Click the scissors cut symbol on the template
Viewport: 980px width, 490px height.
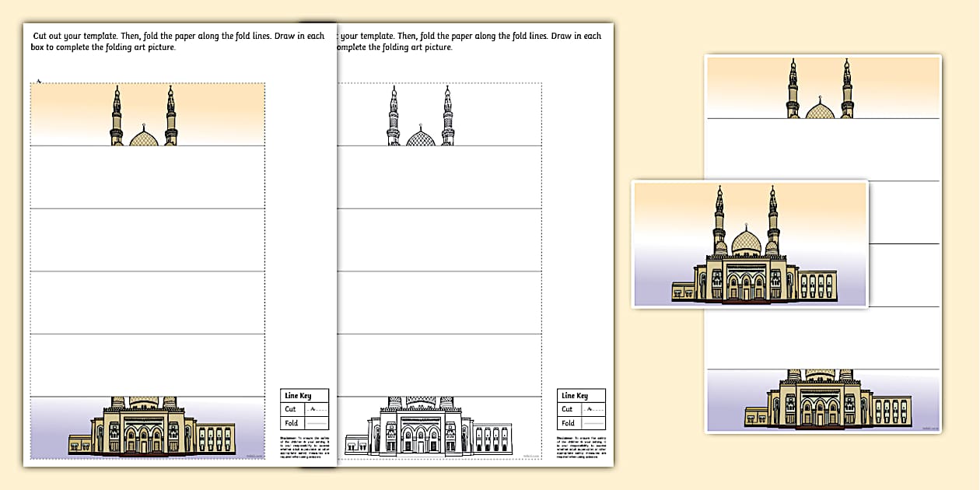pyautogui.click(x=37, y=80)
